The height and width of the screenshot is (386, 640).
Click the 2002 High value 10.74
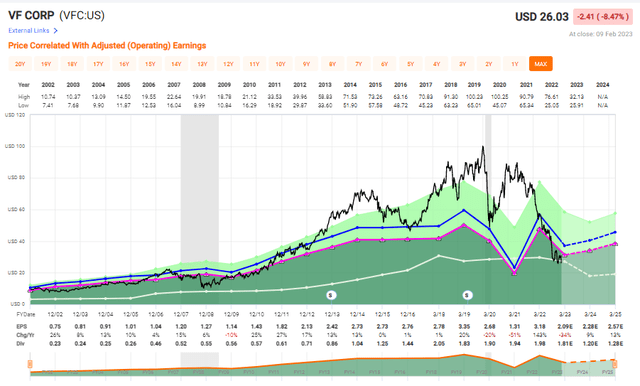48,97
